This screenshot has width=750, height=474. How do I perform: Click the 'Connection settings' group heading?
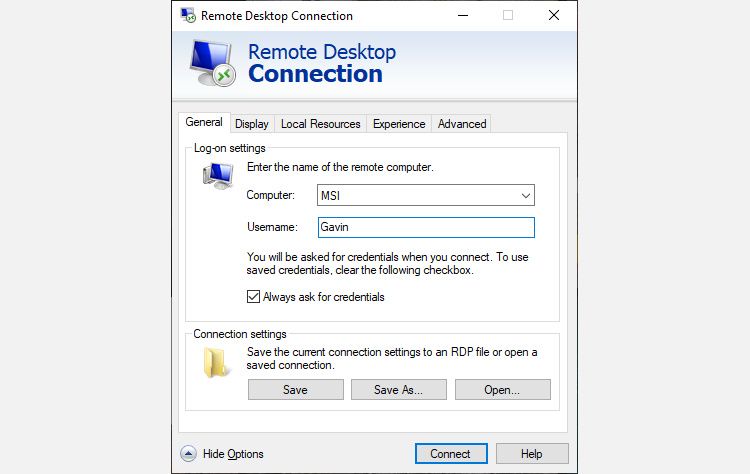tap(240, 334)
